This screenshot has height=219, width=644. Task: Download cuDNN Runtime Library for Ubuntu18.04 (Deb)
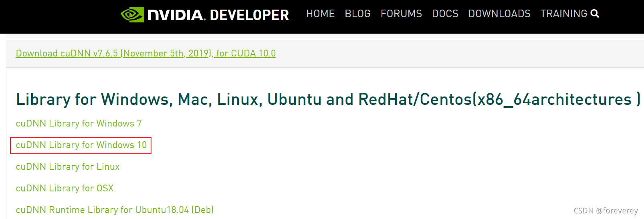[115, 210]
